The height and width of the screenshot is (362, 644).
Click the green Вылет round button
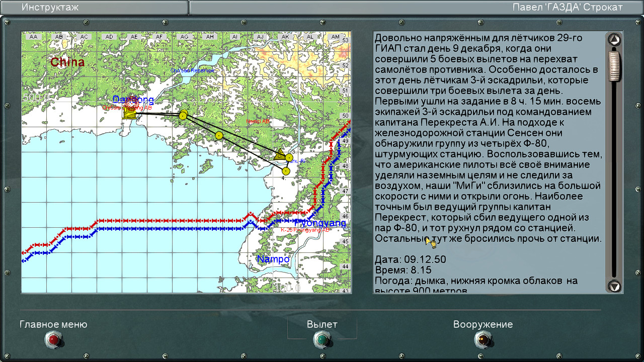click(322, 340)
